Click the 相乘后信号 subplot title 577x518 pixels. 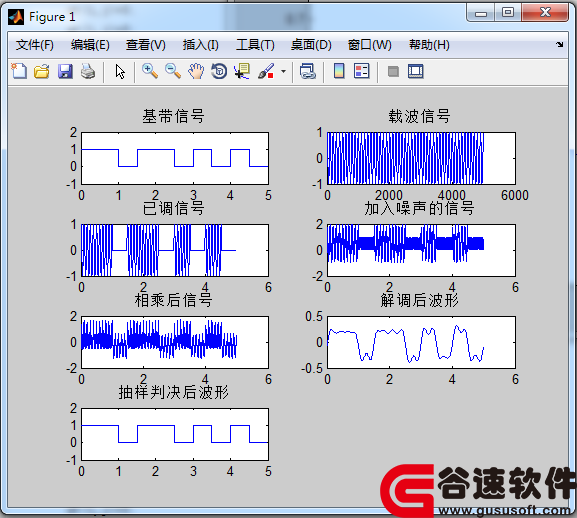tap(173, 300)
